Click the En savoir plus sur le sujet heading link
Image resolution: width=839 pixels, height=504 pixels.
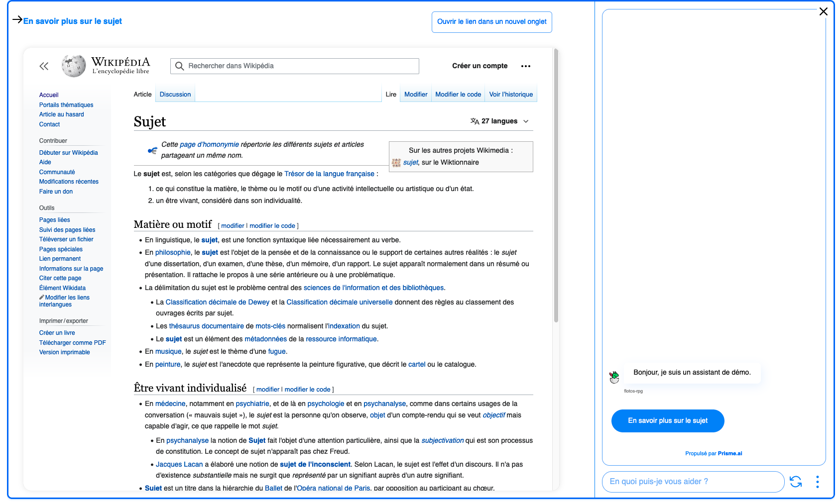[73, 21]
